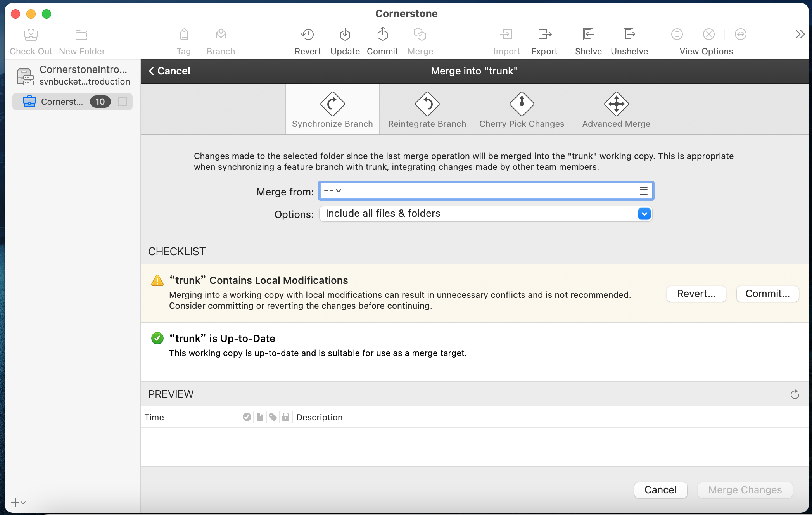Click the svnbucket...troduction repository URL
The width and height of the screenshot is (812, 515).
[85, 81]
